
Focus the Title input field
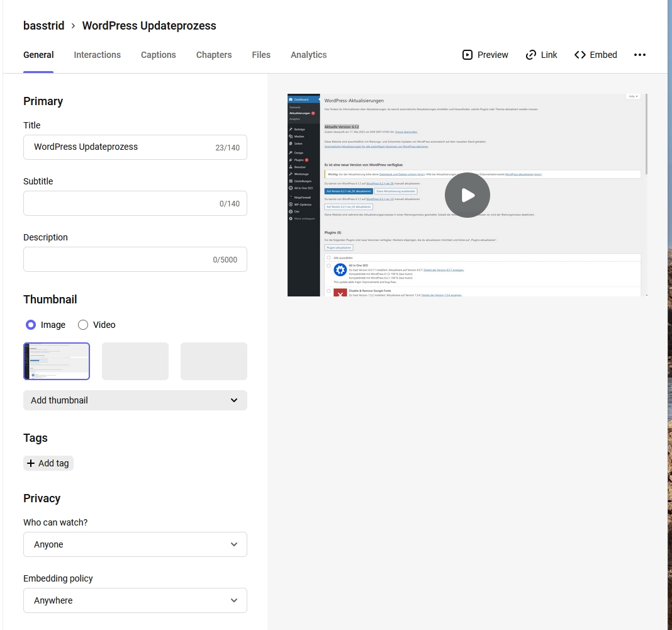[x=135, y=147]
